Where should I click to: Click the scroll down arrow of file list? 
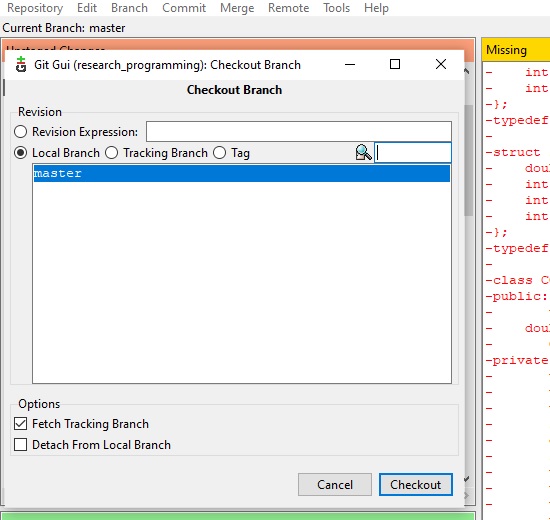point(467,479)
